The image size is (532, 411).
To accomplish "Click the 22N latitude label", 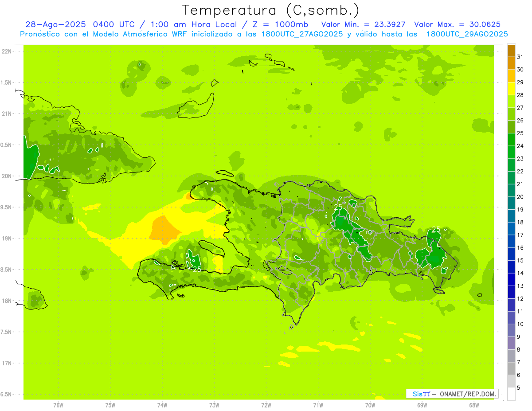I will point(6,51).
